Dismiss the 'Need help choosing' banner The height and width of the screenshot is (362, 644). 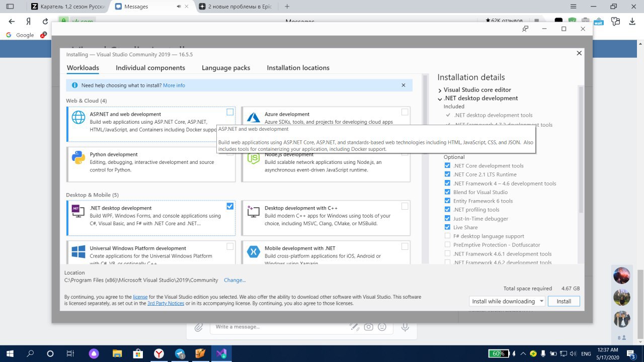point(403,85)
